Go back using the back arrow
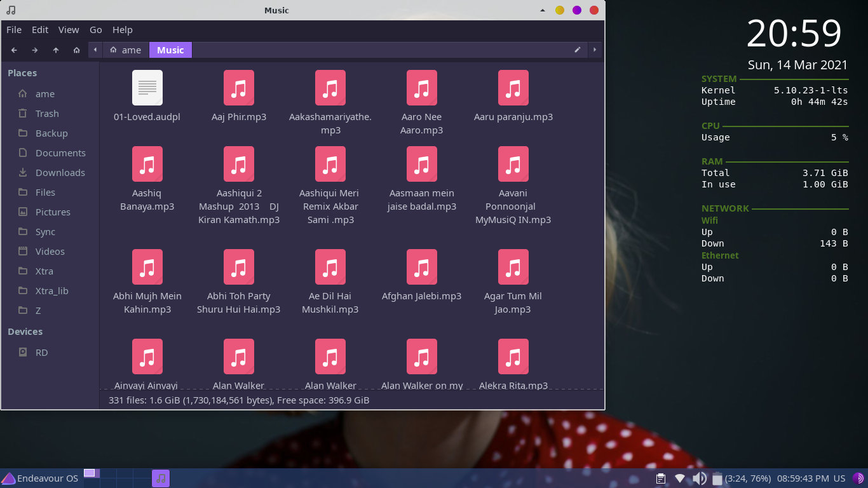The height and width of the screenshot is (488, 868). (x=14, y=50)
